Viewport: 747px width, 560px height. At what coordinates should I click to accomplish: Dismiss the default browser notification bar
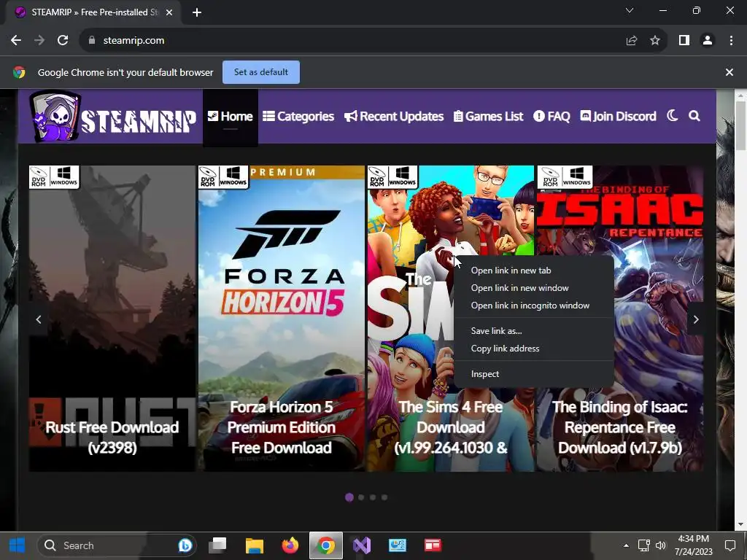[729, 72]
